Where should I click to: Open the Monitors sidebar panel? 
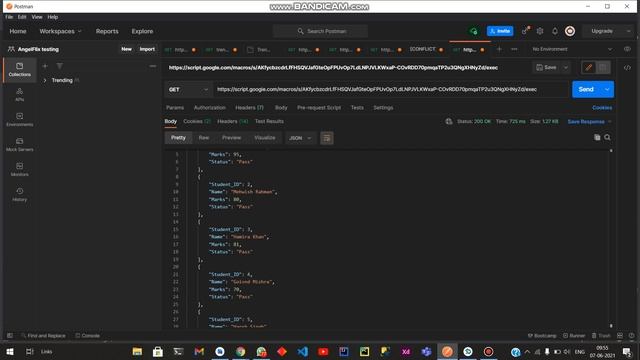[x=20, y=169]
